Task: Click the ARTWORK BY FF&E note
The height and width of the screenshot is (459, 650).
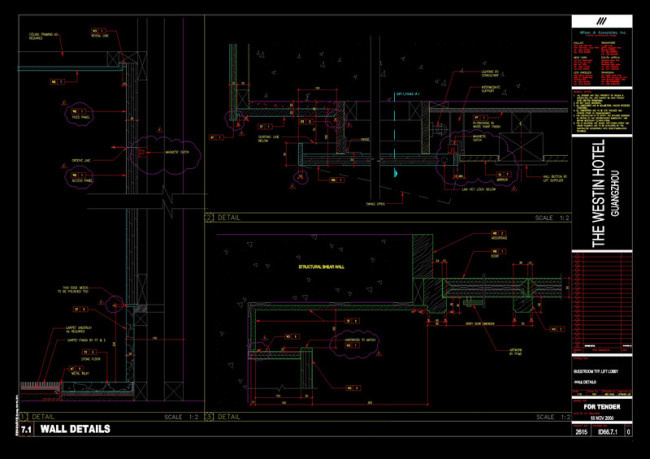Action: click(x=515, y=352)
